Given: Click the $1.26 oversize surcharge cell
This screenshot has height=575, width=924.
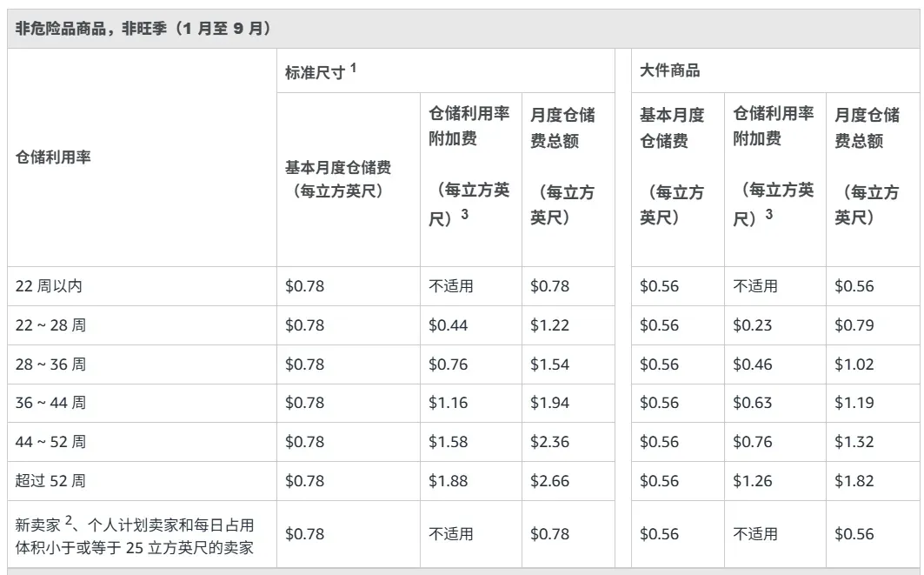Looking at the screenshot, I should pos(753,481).
